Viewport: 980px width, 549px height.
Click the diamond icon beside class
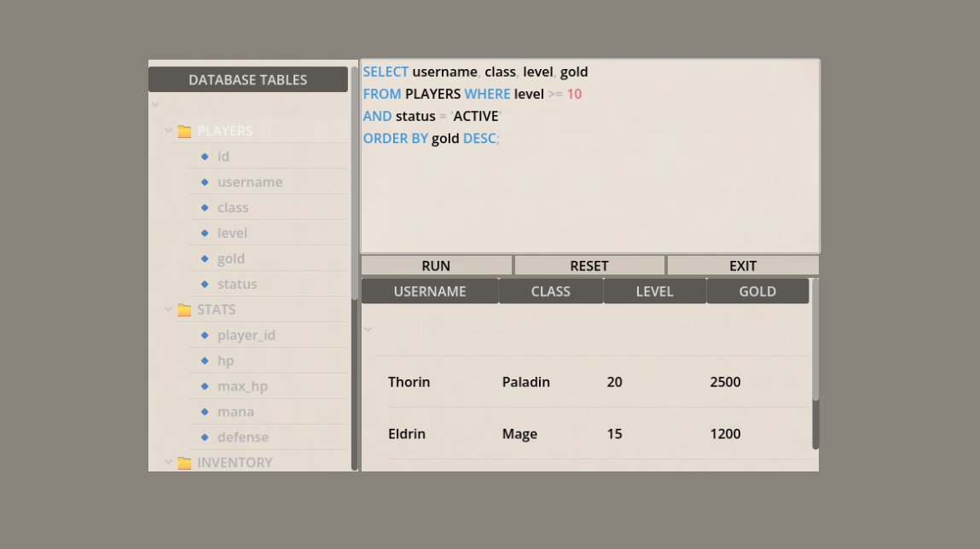point(205,207)
